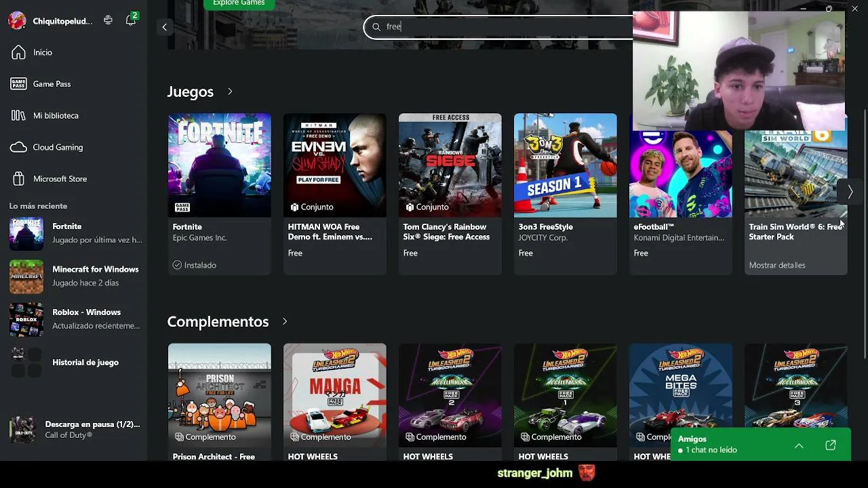Click the search magnifier icon

[x=376, y=27]
